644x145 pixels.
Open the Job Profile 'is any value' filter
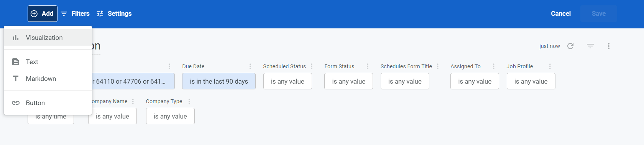531,81
